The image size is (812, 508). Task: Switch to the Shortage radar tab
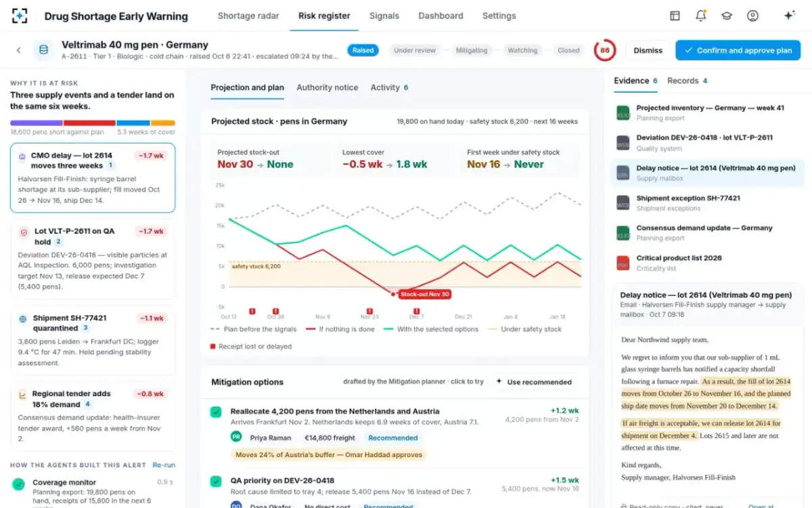point(248,16)
